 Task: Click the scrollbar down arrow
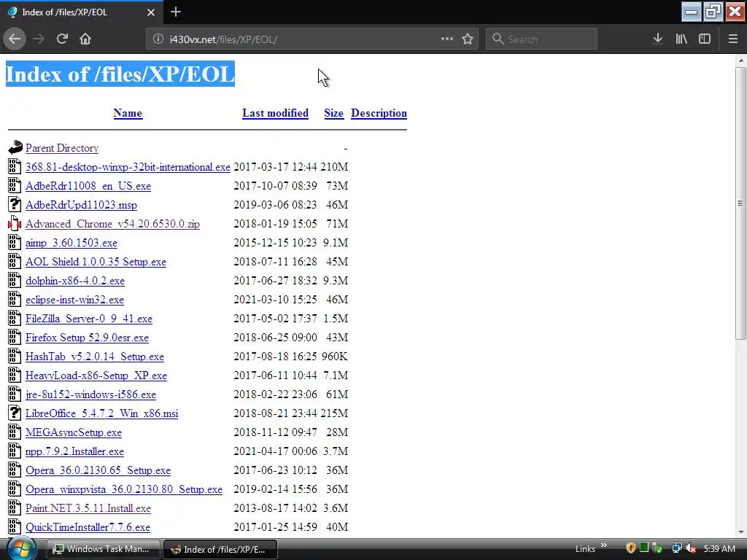pos(740,532)
